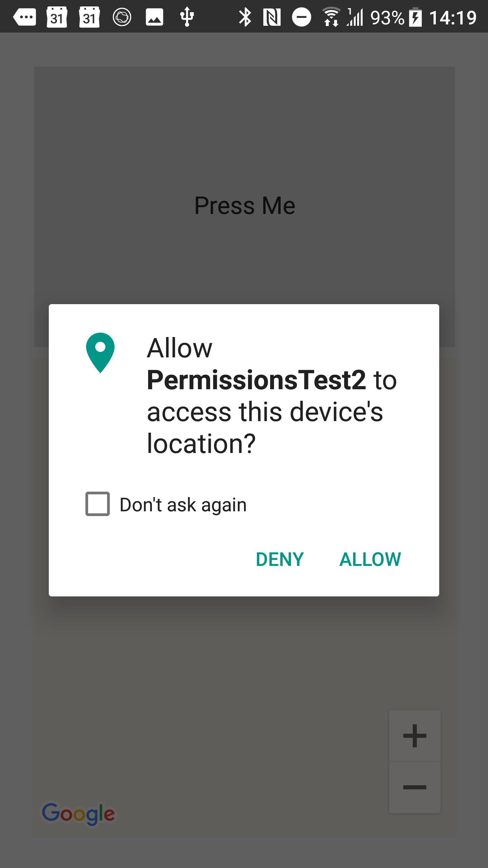Screen dimensions: 488x868
Task: Tap the Bluetooth status bar icon
Action: [x=245, y=17]
